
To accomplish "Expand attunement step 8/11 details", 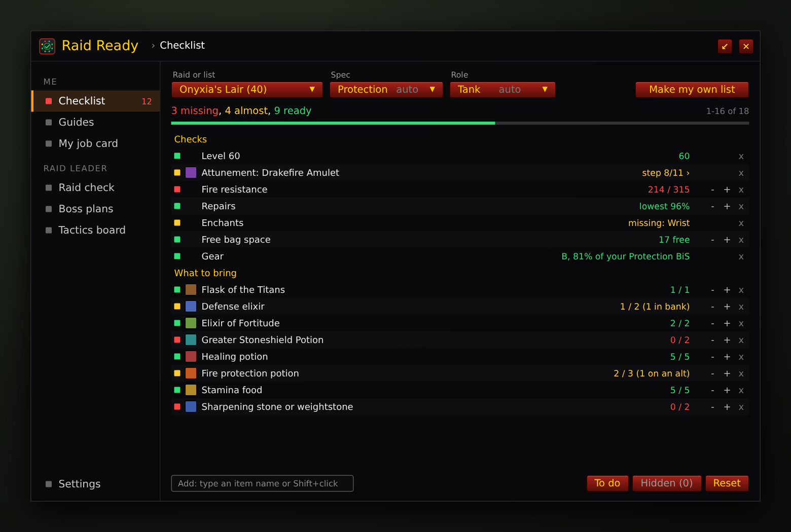I will 666,173.
